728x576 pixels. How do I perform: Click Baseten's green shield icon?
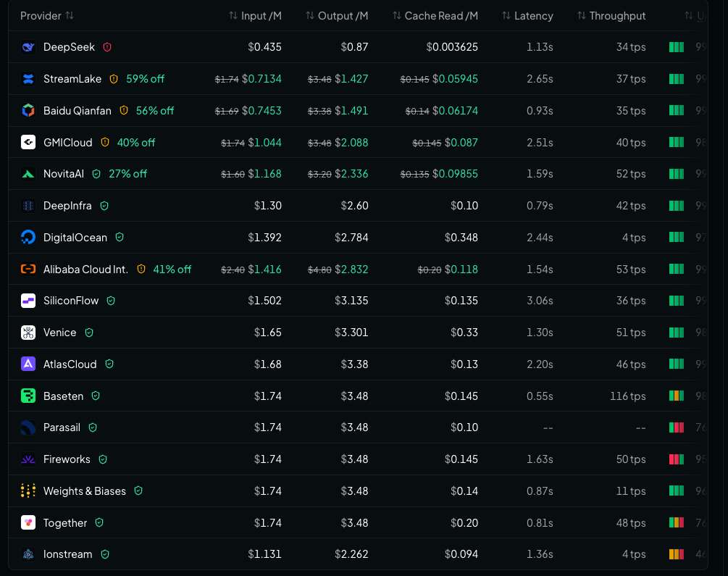[x=96, y=396]
